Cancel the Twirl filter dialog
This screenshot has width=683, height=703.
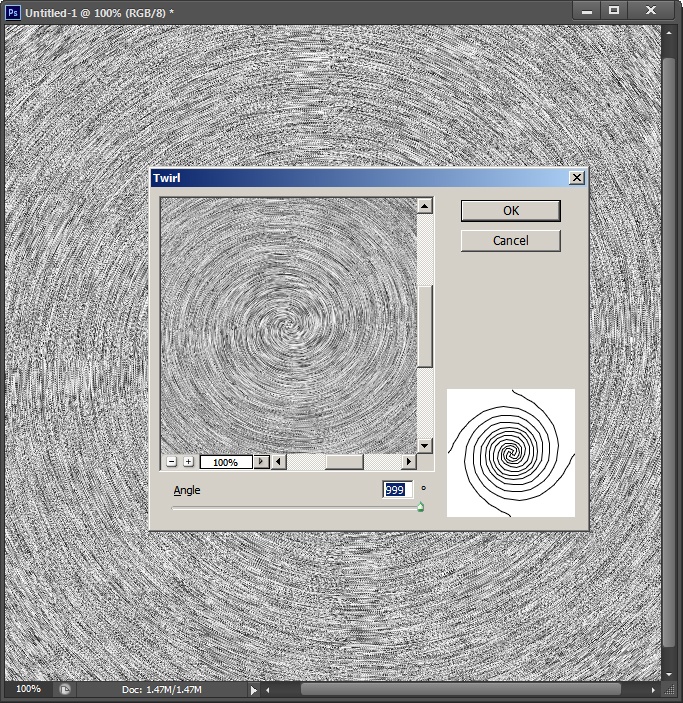click(x=510, y=241)
